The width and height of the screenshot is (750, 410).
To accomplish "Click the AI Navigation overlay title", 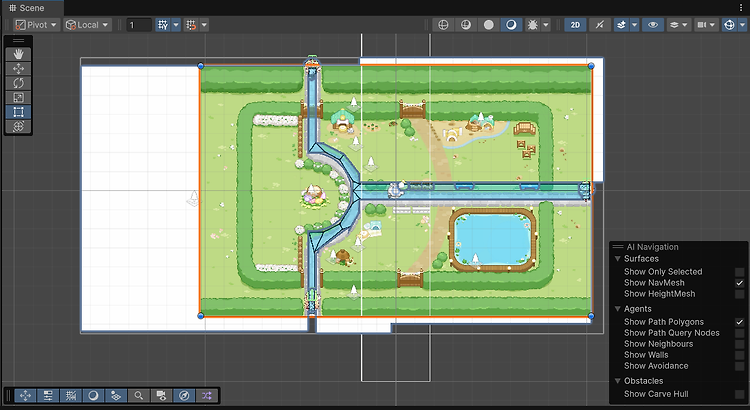I will [652, 247].
